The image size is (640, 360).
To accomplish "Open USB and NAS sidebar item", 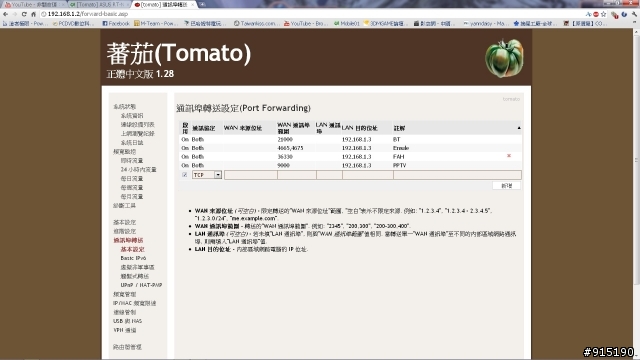I will 127,321.
